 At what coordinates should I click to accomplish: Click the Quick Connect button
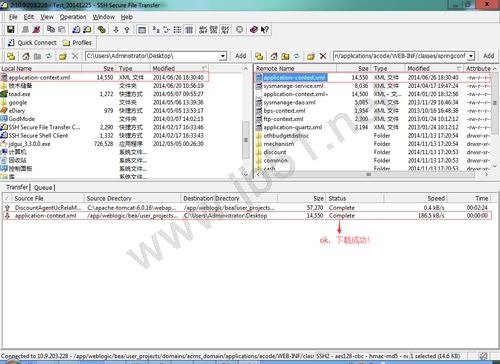point(32,43)
